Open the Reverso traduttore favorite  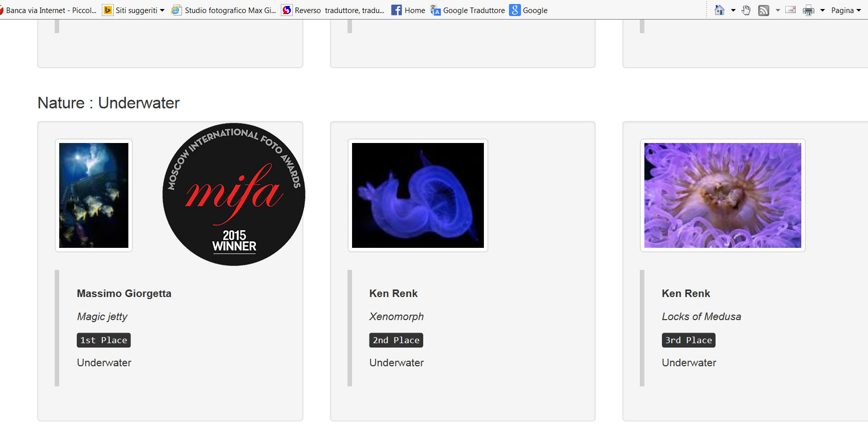point(333,10)
